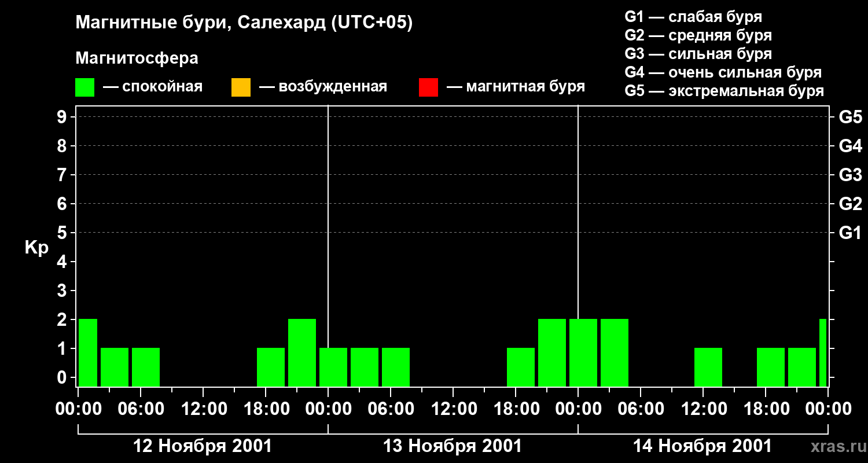Viewport: 868px width, 463px height.
Task: Click the '18:00' time label above 12 Ноября
Action: click(266, 409)
